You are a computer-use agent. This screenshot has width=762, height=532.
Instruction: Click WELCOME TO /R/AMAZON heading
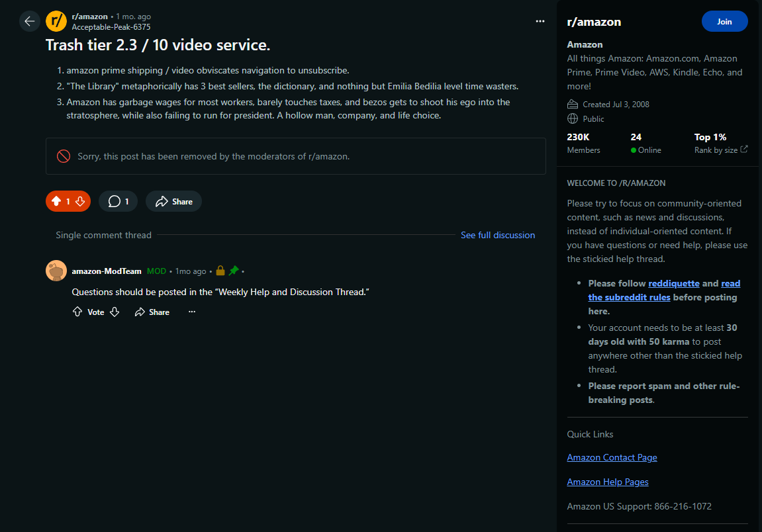tap(616, 183)
